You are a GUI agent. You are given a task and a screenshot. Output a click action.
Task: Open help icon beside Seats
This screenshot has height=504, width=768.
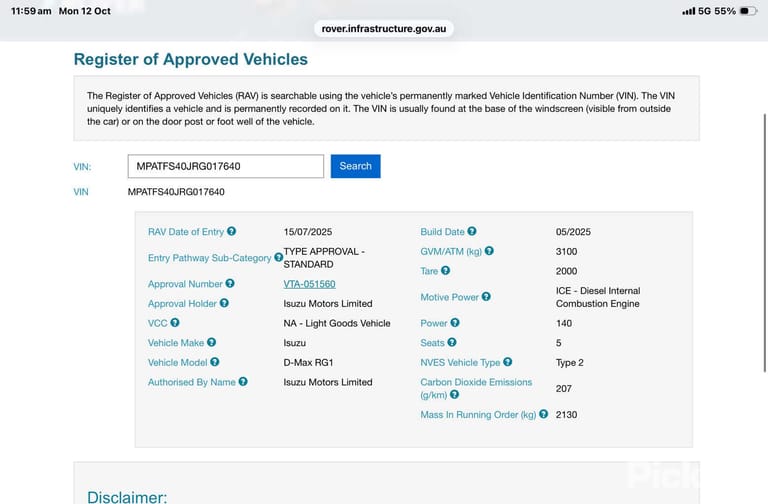click(x=452, y=342)
